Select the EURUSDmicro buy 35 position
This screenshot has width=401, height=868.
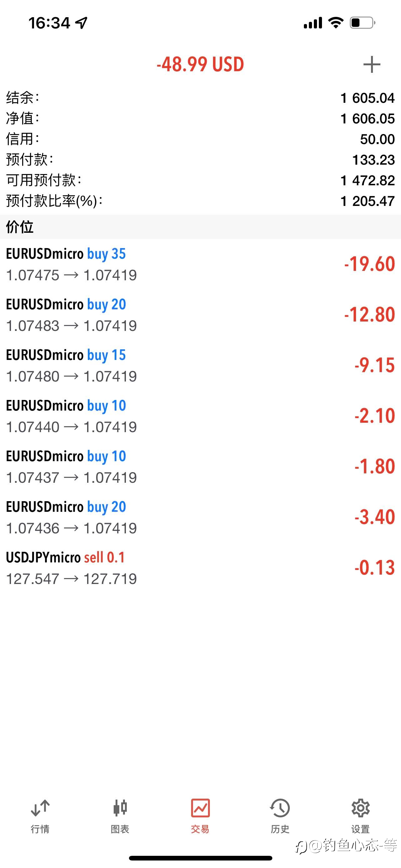[200, 264]
